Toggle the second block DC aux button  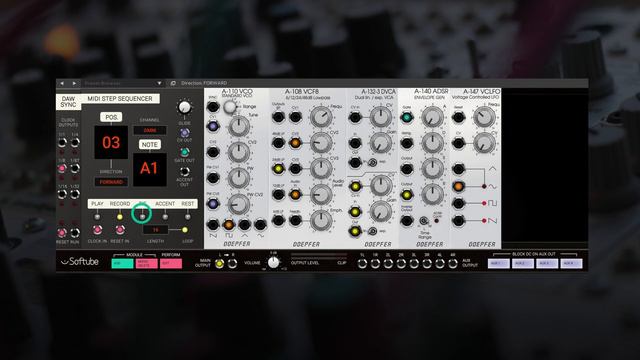coord(523,264)
